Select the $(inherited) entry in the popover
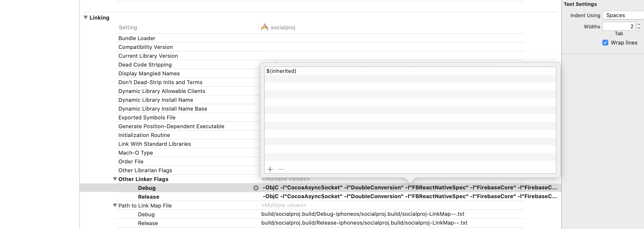Screen dimensions: 644x229 coord(281,71)
